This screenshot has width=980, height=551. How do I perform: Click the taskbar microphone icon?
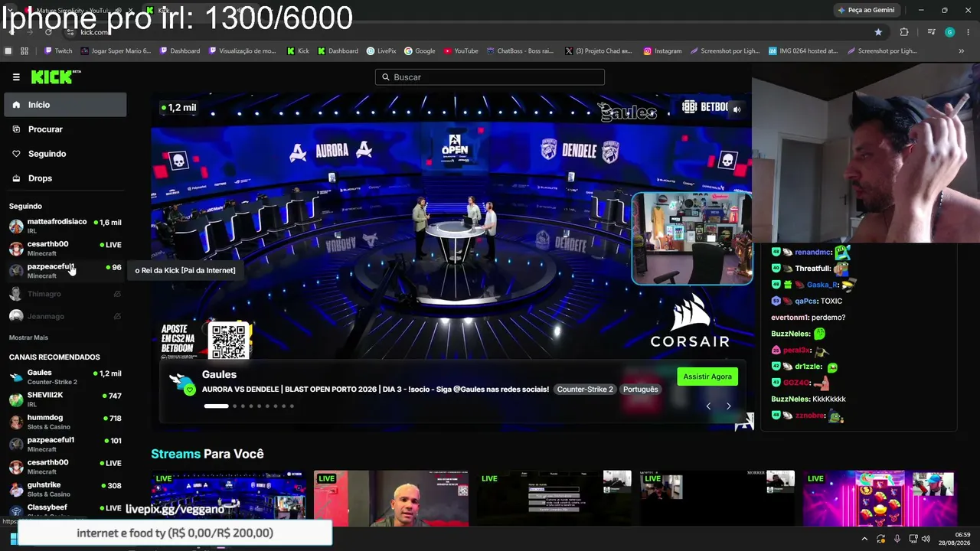point(897,539)
